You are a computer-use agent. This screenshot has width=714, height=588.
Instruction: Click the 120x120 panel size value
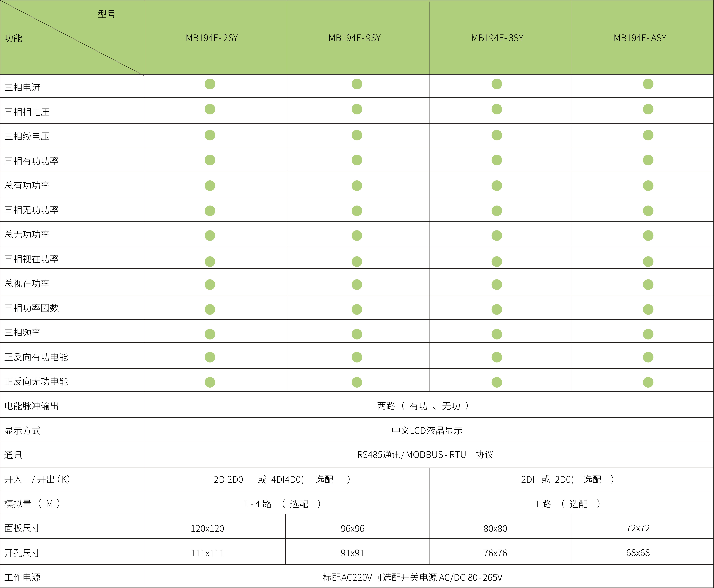click(x=208, y=528)
